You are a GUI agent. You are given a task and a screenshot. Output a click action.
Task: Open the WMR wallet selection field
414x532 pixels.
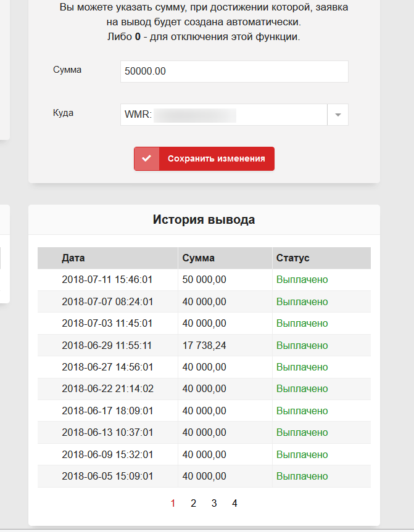223,115
